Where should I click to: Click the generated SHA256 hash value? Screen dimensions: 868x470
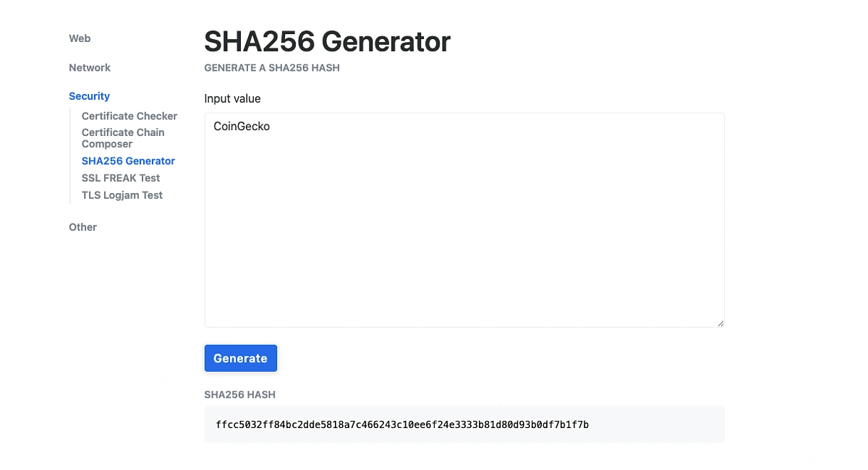click(401, 424)
